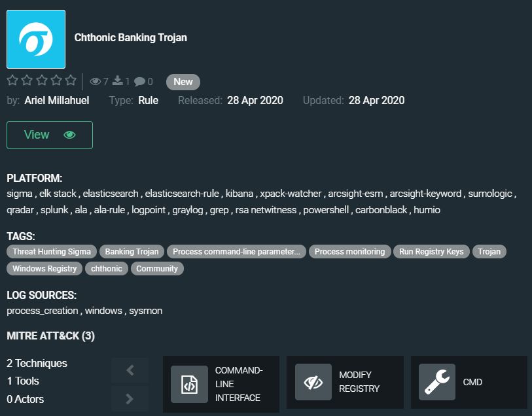
Task: Click the CMD wrench tool icon
Action: point(437,382)
